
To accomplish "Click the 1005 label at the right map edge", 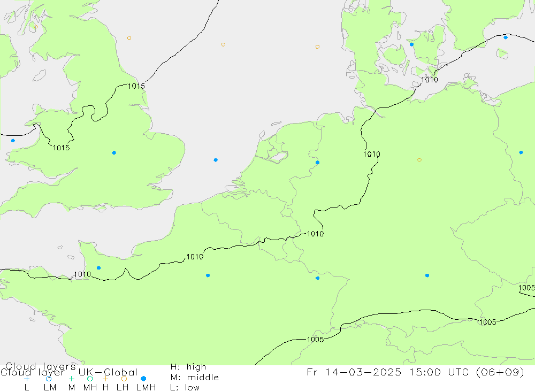I will click(526, 288).
